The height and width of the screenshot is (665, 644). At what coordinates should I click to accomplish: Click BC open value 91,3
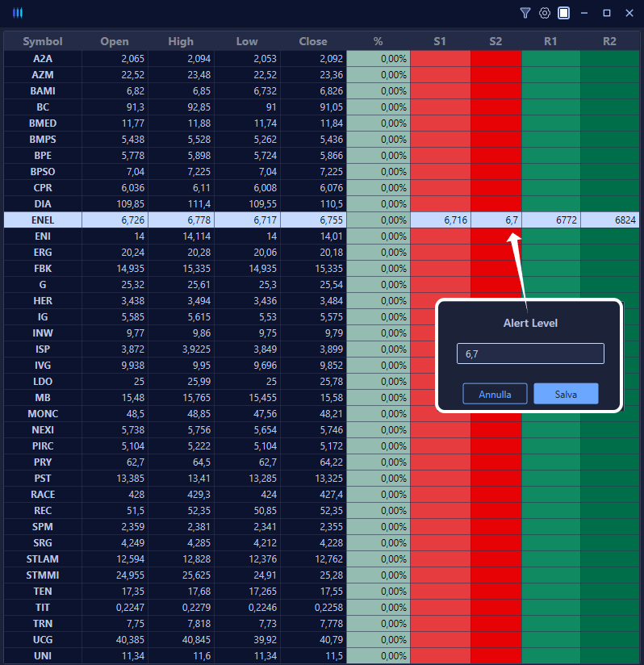coord(115,107)
